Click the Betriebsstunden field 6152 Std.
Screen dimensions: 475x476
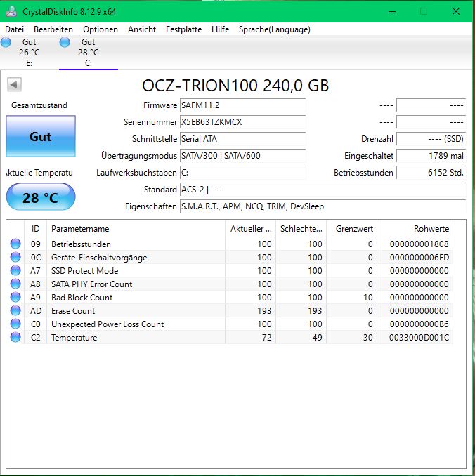coord(431,173)
